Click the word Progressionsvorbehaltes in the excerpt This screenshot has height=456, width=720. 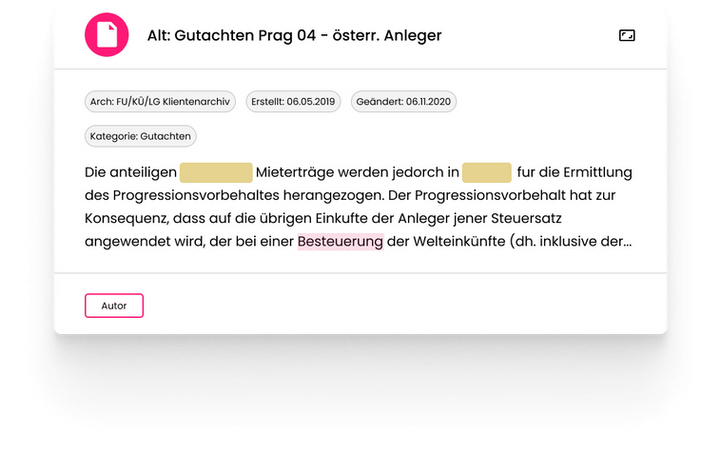pyautogui.click(x=196, y=196)
